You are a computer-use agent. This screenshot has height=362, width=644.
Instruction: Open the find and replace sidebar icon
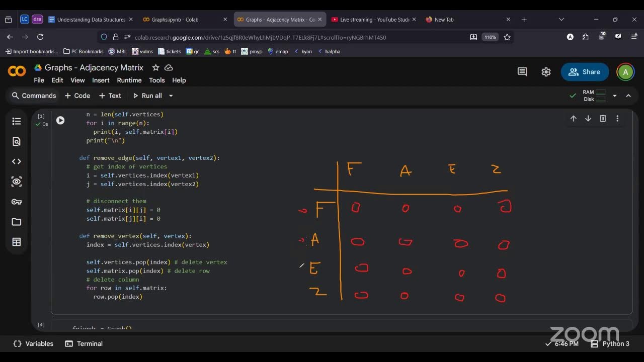pos(17,141)
